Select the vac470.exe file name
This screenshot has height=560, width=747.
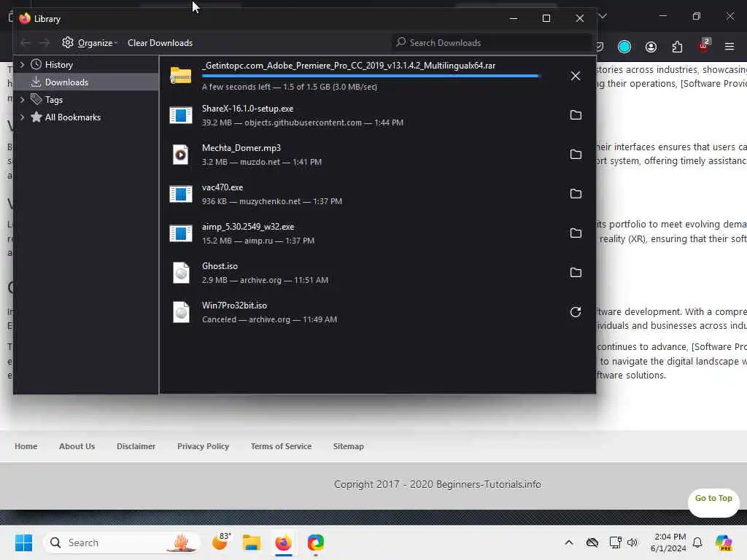pyautogui.click(x=222, y=187)
